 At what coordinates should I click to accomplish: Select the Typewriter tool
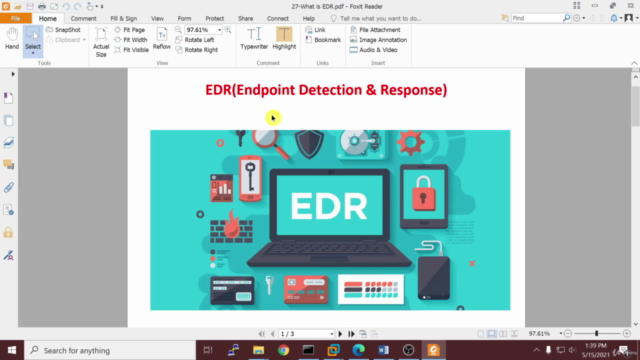click(x=254, y=39)
